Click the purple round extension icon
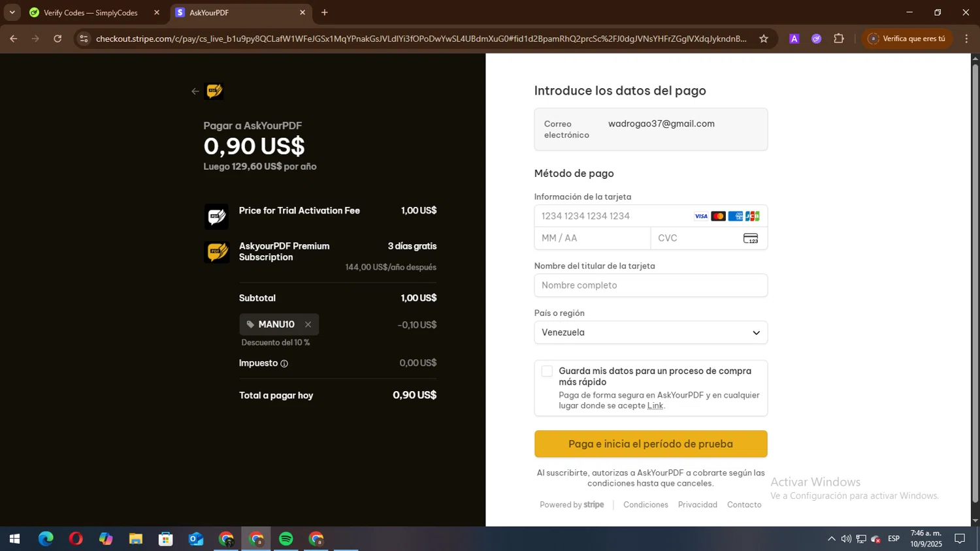The height and width of the screenshot is (551, 980). [816, 39]
